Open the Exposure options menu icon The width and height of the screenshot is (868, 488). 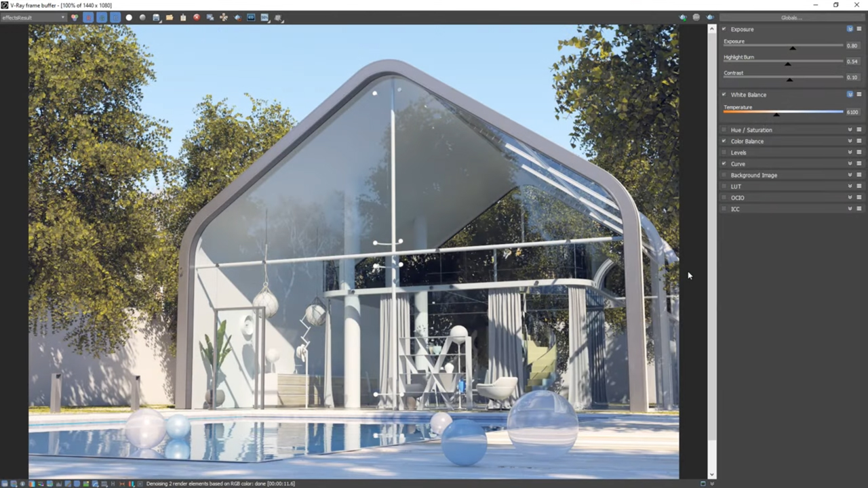859,29
